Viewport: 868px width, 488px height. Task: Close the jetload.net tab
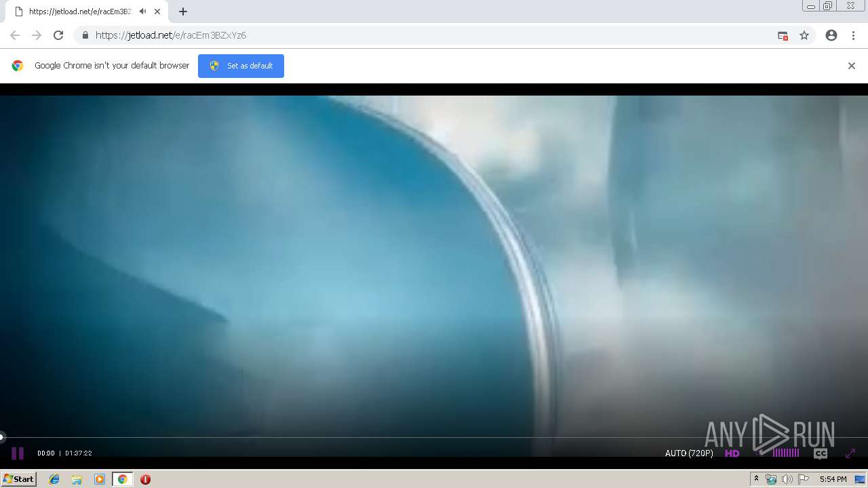(157, 12)
